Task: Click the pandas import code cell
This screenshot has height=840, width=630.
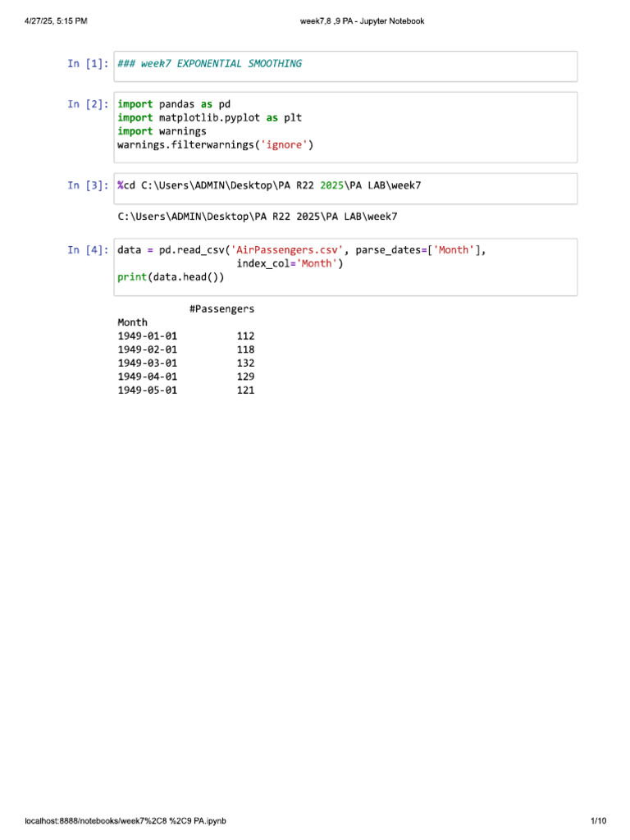Action: click(345, 127)
